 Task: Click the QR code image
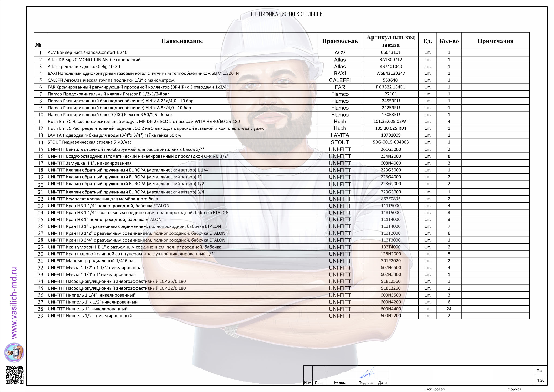coord(14,375)
